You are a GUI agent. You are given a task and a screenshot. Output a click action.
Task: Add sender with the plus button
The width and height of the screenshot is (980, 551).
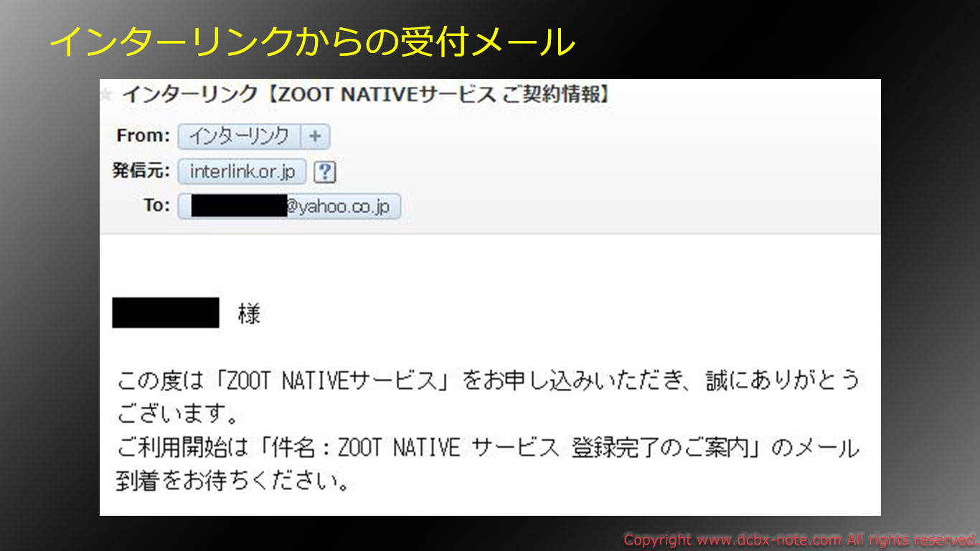pos(316,136)
